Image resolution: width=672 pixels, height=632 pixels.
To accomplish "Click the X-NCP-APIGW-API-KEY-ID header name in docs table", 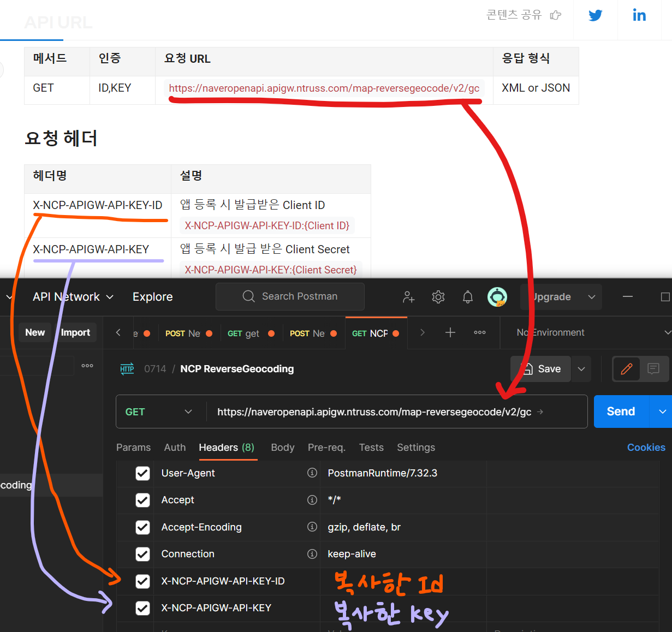I will pos(98,205).
